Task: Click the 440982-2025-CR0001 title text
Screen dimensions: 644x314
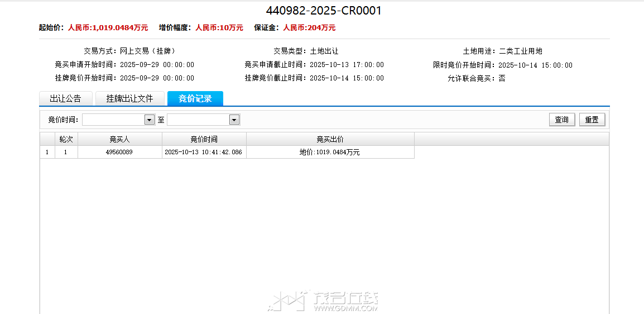Action: click(x=324, y=11)
